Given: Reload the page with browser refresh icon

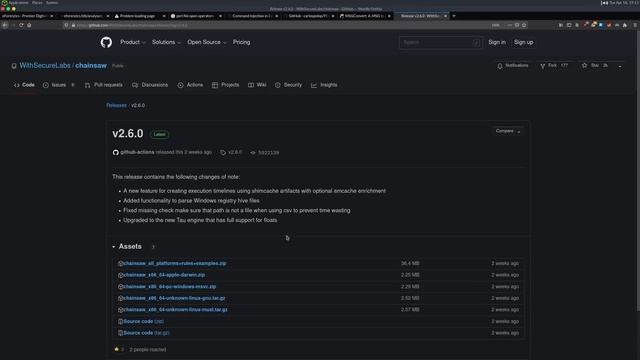Looking at the screenshot, I should (x=21, y=25).
